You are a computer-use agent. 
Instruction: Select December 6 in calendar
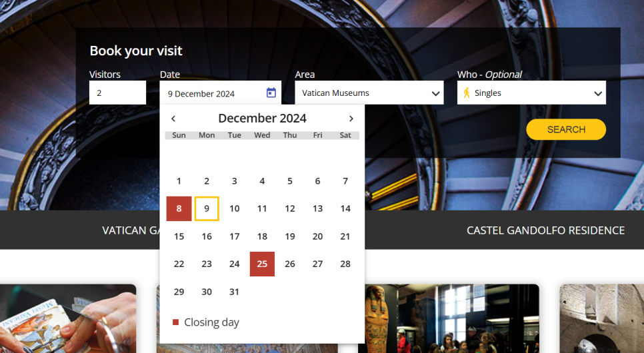(x=317, y=181)
